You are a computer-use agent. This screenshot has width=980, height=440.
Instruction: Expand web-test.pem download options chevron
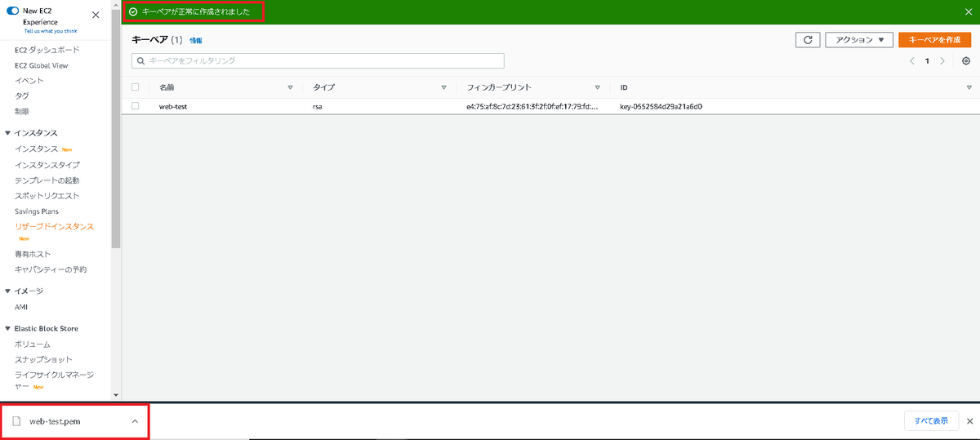point(135,421)
